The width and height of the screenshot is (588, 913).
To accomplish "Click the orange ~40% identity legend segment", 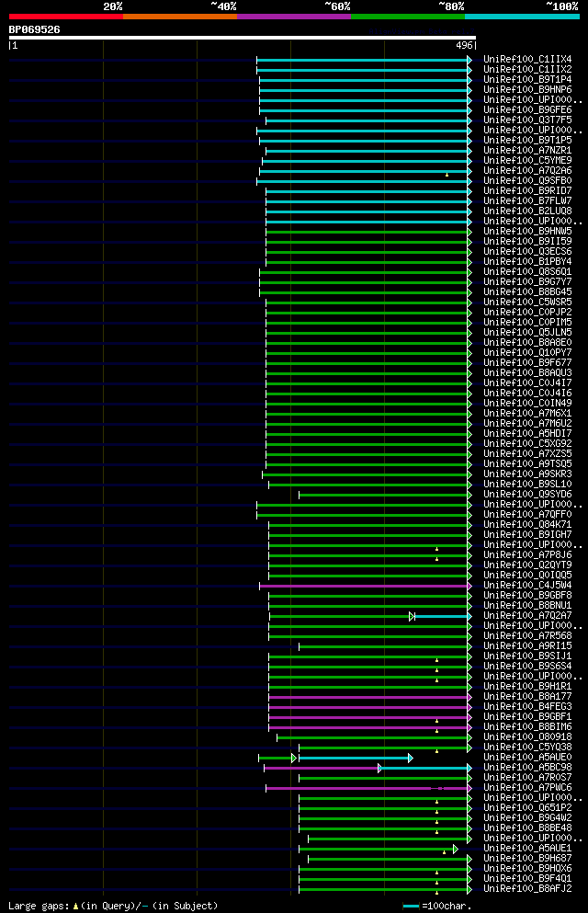I will [x=180, y=17].
